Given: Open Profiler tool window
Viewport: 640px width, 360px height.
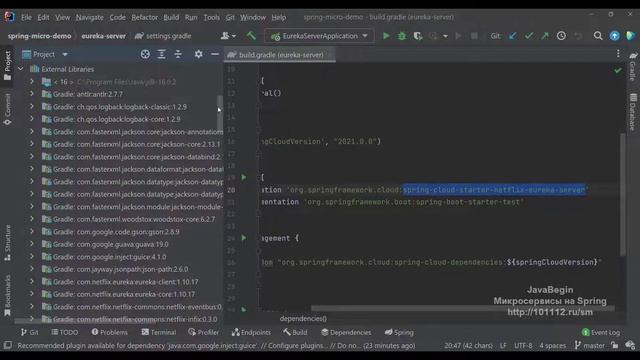Looking at the screenshot, I should coord(204,332).
